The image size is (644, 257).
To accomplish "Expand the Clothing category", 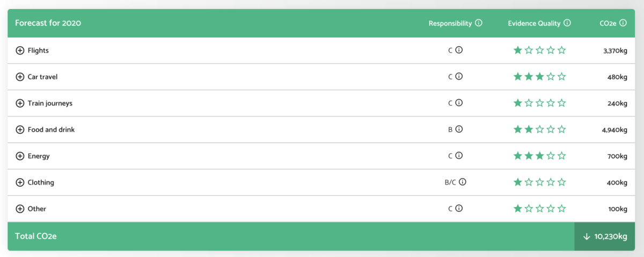I will (20, 182).
